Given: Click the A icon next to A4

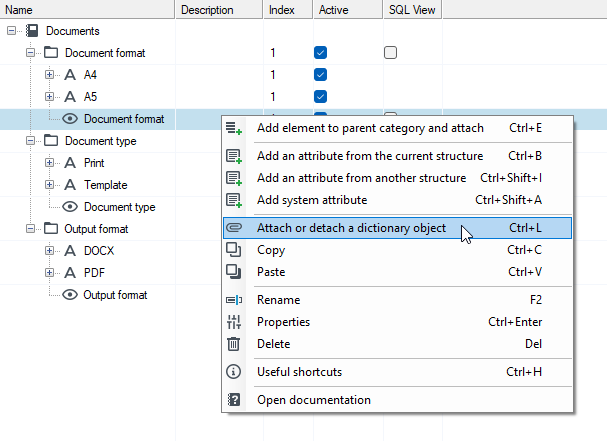Looking at the screenshot, I should coord(70,75).
